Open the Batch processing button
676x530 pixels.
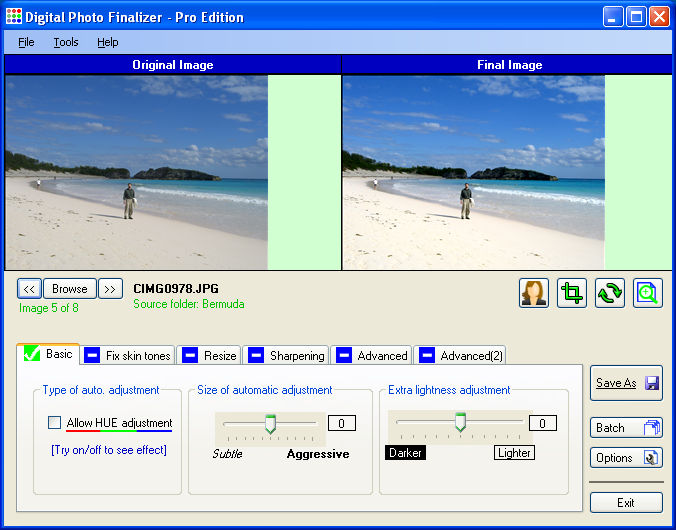(x=626, y=428)
